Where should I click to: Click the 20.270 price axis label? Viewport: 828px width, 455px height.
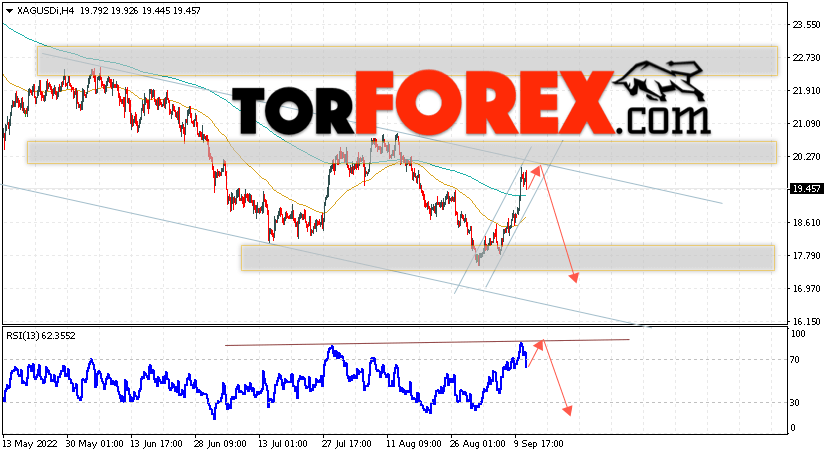tap(806, 157)
